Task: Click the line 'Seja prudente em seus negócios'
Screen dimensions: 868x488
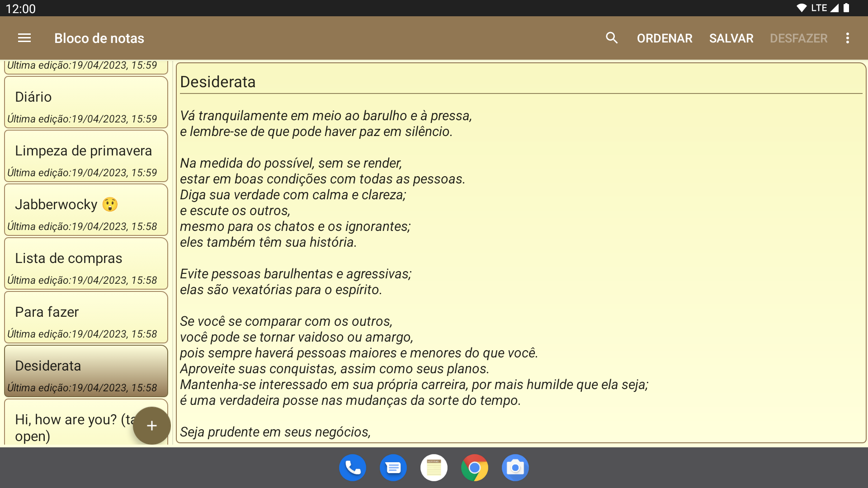Action: pyautogui.click(x=275, y=432)
